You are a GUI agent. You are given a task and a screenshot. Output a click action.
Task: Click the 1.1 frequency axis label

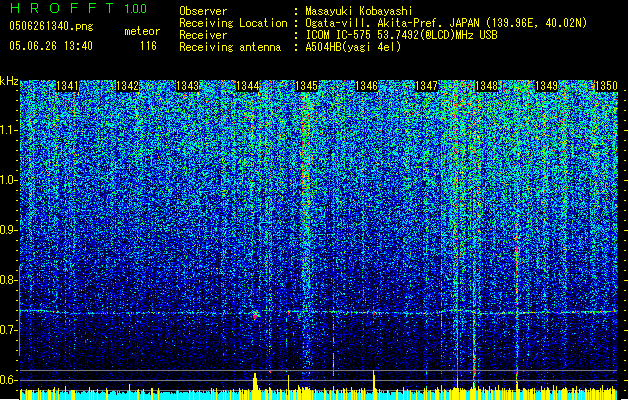9,130
